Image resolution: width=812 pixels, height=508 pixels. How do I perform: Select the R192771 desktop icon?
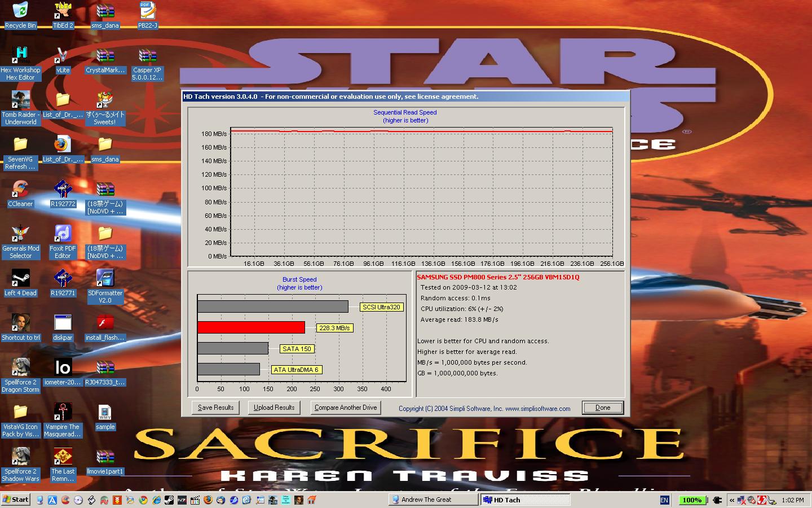point(63,283)
